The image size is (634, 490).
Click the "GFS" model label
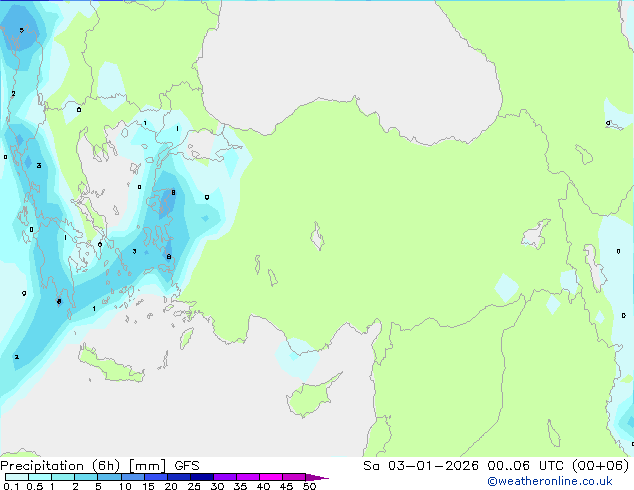187,466
